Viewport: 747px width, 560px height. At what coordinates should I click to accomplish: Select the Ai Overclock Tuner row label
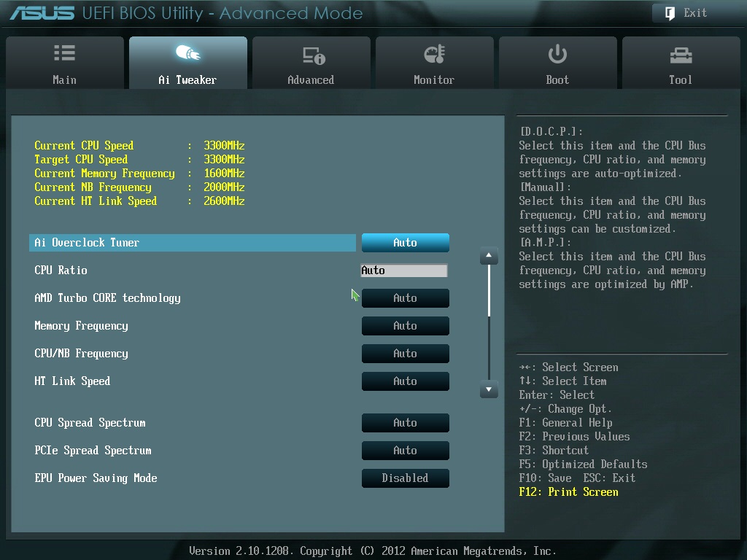tap(87, 242)
